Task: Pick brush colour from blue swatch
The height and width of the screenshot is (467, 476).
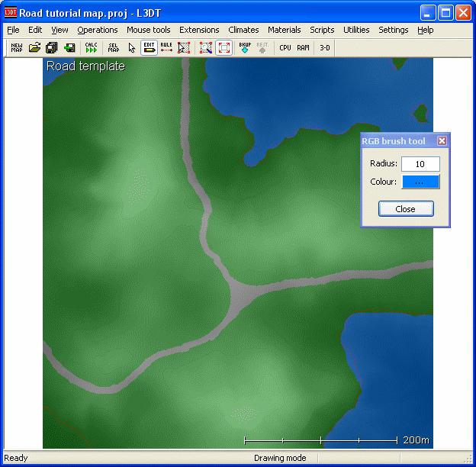Action: (x=420, y=182)
